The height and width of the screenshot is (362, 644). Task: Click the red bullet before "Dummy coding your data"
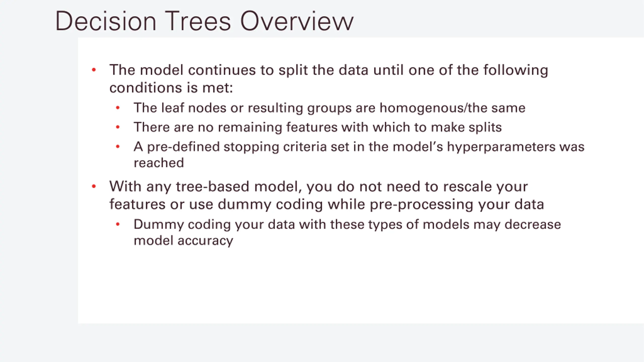click(118, 224)
